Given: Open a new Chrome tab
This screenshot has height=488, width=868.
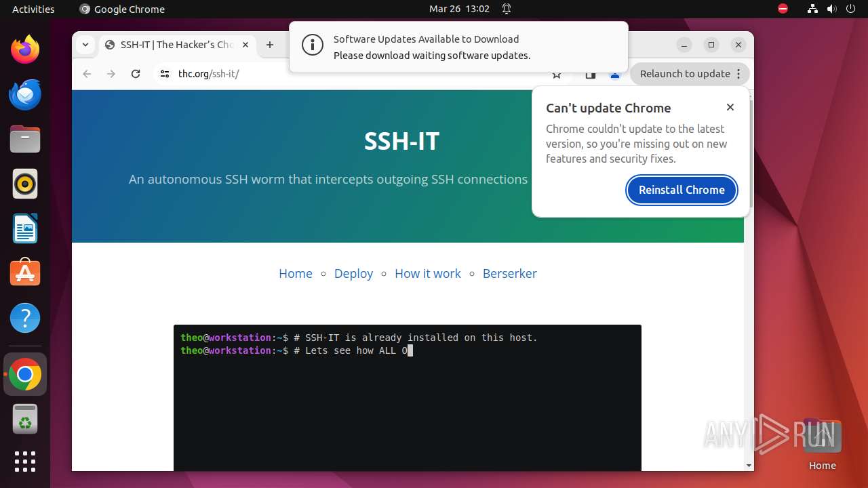Looking at the screenshot, I should point(270,45).
